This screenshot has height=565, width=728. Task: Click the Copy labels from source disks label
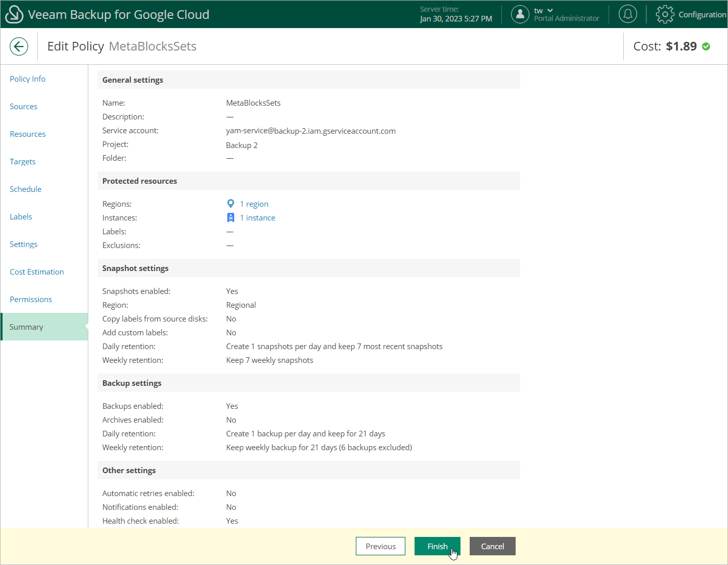pos(155,318)
